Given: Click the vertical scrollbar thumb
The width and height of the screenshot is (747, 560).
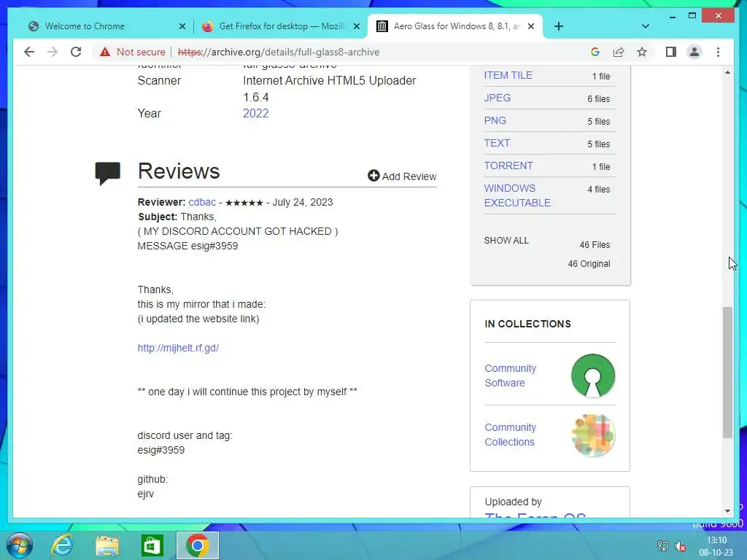Looking at the screenshot, I should point(727,373).
